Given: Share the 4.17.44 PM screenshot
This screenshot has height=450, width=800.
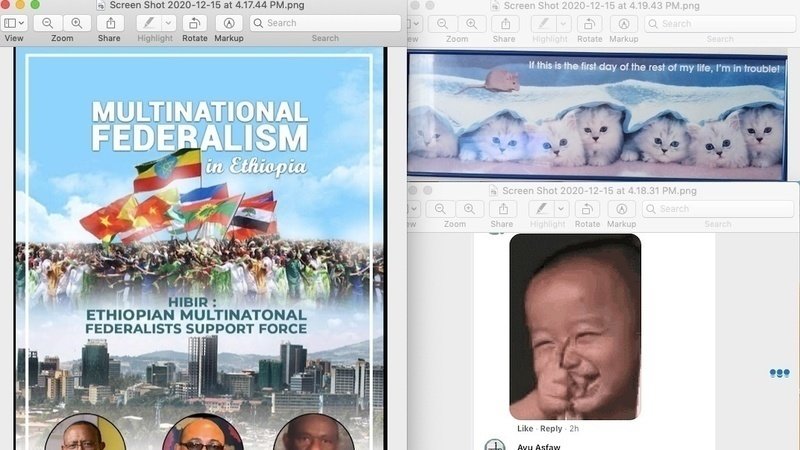Looking at the screenshot, I should pos(109,22).
